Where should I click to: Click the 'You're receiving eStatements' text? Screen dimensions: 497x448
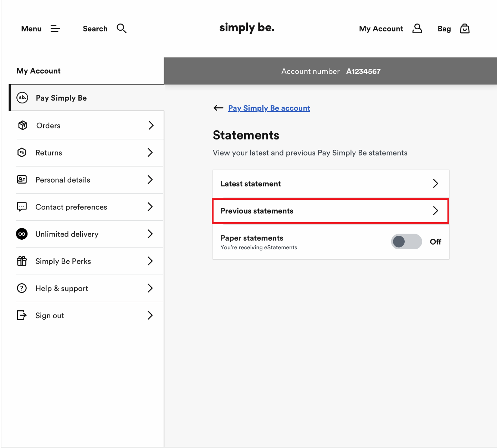(259, 247)
